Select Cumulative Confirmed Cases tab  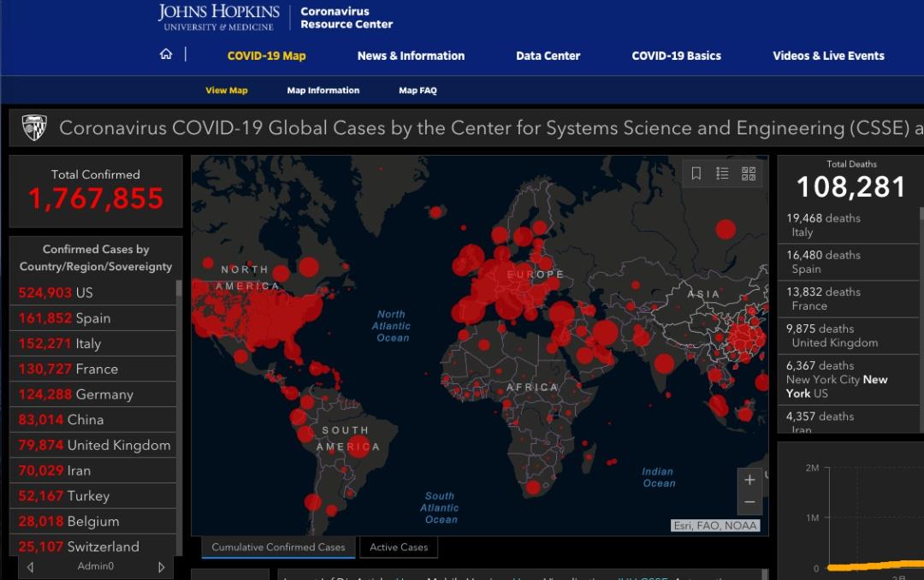coord(278,547)
